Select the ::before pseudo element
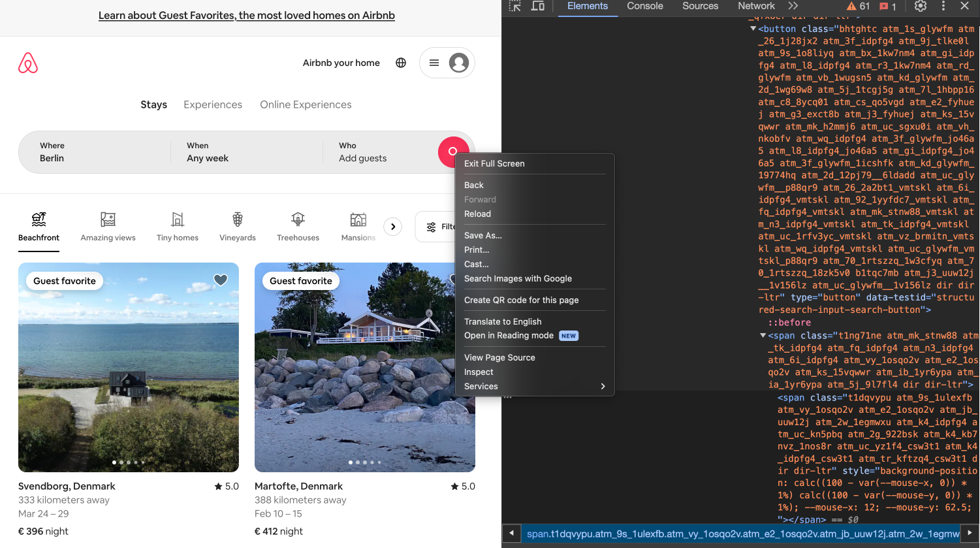Image resolution: width=980 pixels, height=548 pixels. point(789,323)
